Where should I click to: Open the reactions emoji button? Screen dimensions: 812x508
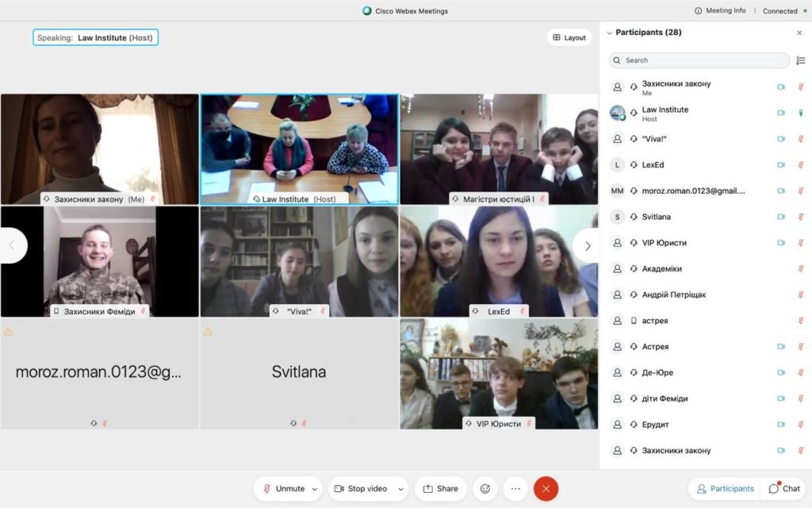pyautogui.click(x=485, y=489)
